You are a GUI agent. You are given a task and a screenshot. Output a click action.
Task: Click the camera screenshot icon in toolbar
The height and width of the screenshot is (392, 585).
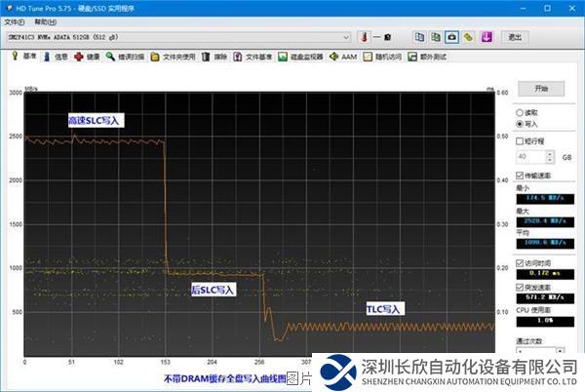click(451, 37)
